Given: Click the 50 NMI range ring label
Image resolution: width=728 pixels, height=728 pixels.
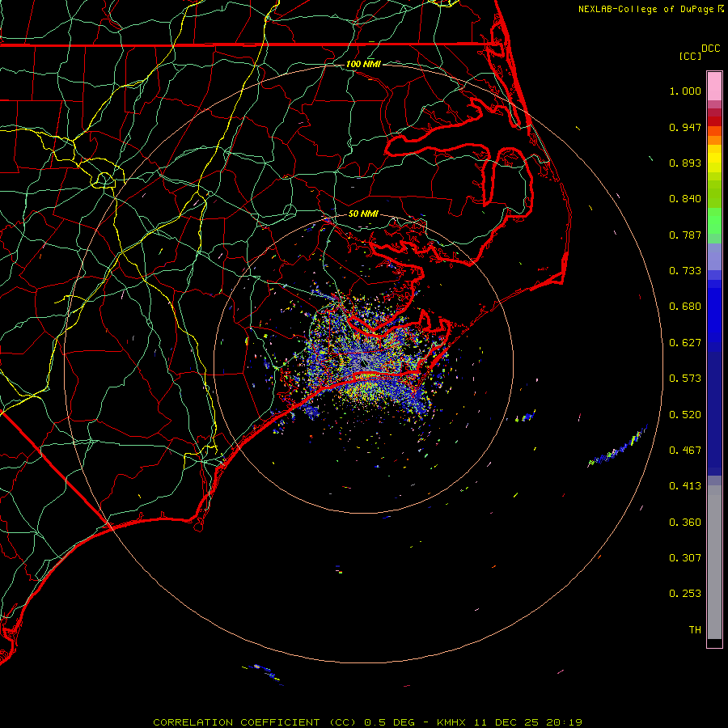Looking at the screenshot, I should click(x=363, y=214).
